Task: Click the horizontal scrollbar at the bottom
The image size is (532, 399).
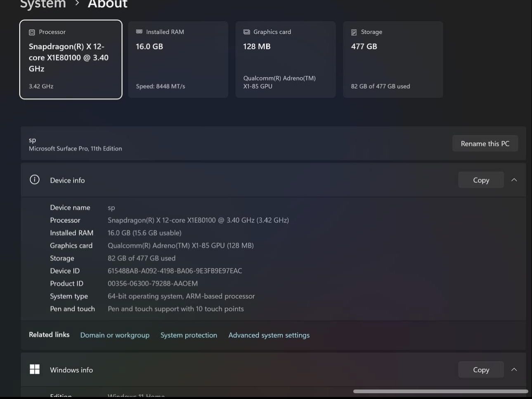Action: coord(440,391)
